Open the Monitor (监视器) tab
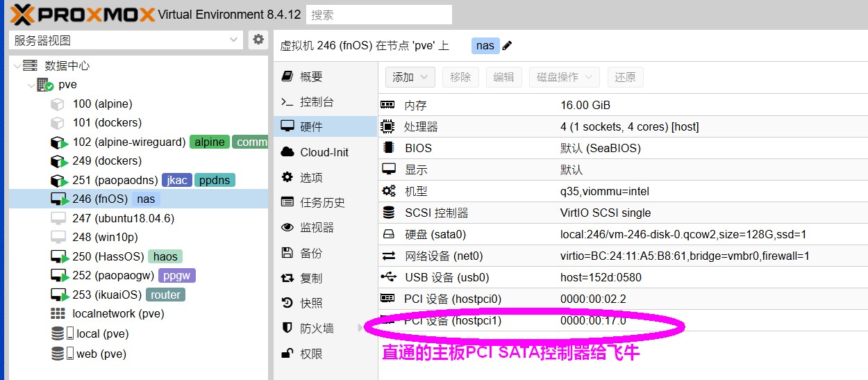Image resolution: width=868 pixels, height=380 pixels. 325,227
